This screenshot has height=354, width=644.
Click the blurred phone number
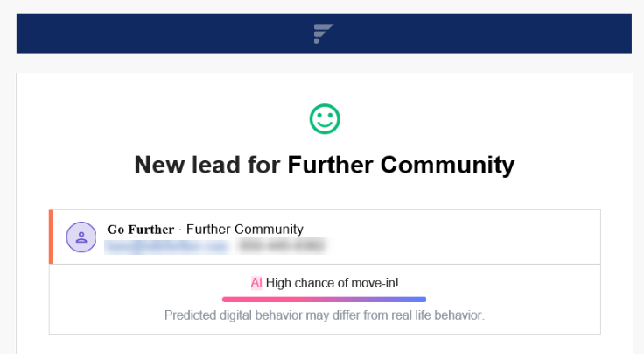pos(283,246)
